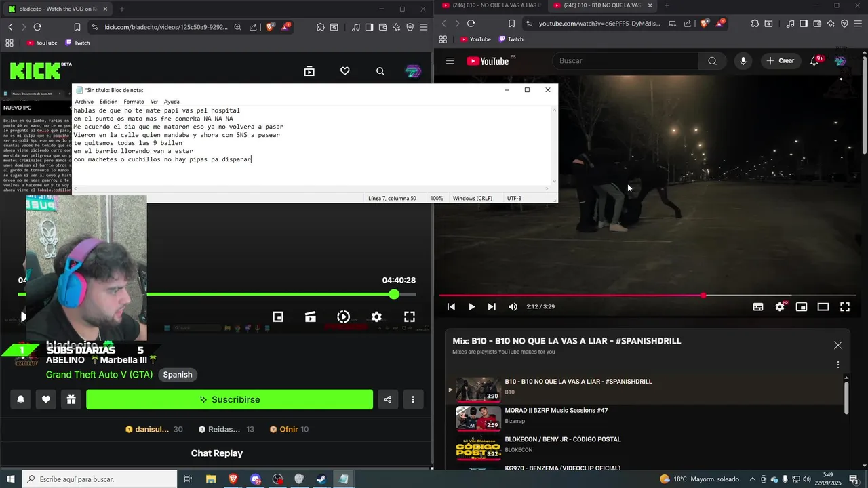Open YouTube Crear button
This screenshot has height=488, width=868.
pos(780,61)
